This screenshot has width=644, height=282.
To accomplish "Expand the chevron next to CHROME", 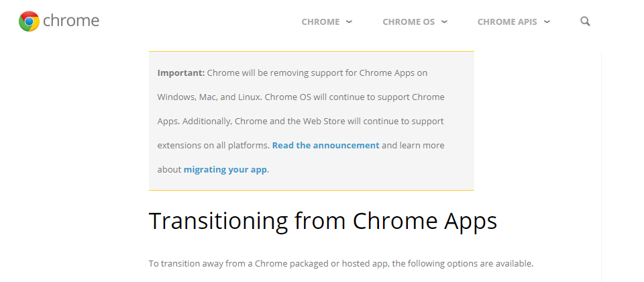I will click(349, 21).
